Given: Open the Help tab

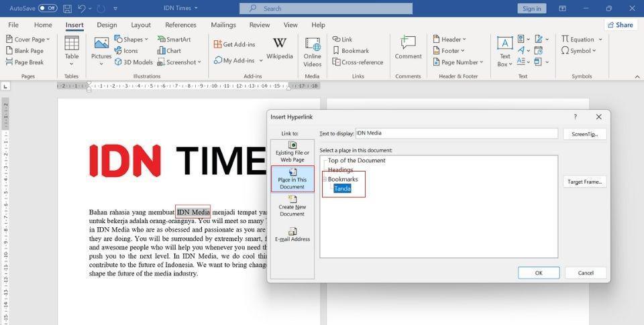Looking at the screenshot, I should [318, 25].
